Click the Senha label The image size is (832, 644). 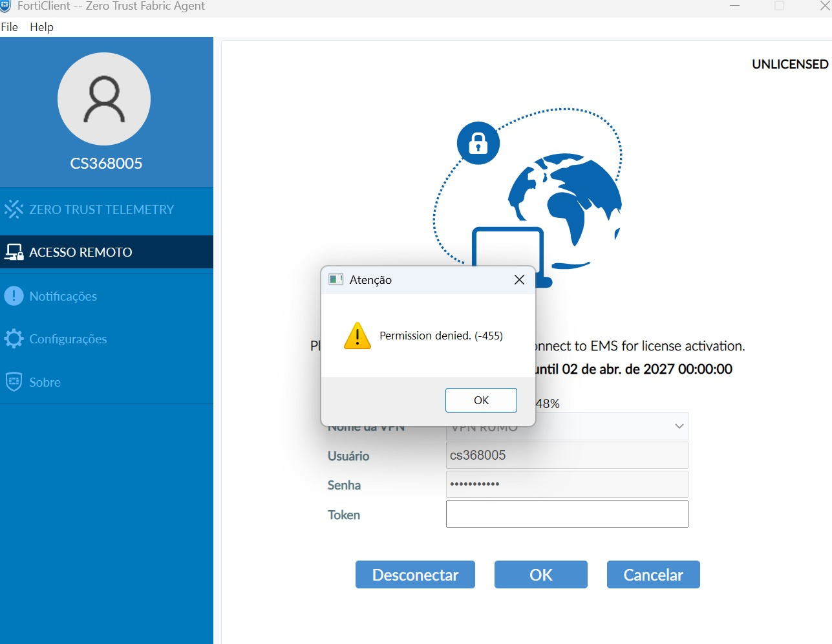tap(344, 485)
